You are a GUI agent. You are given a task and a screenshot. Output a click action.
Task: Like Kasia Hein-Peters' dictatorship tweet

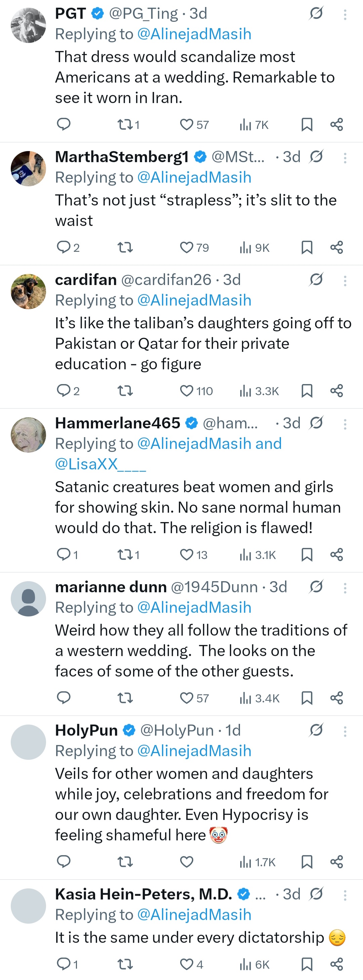click(x=187, y=964)
